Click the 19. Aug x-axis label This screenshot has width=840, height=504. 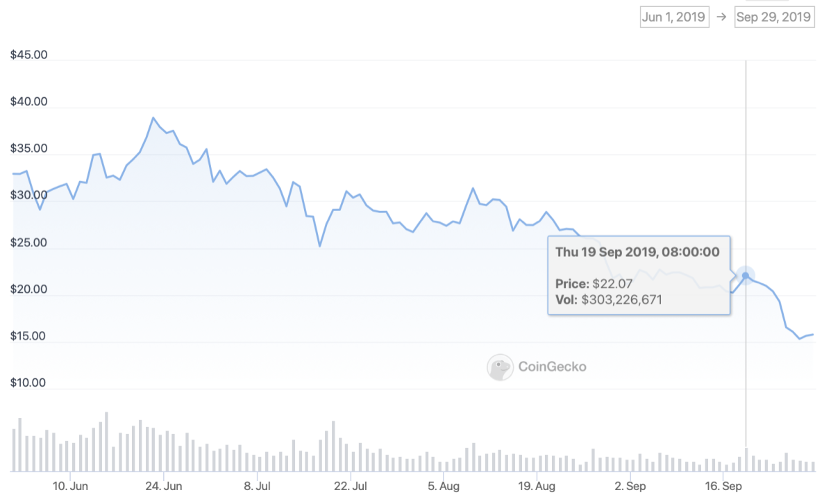click(537, 486)
